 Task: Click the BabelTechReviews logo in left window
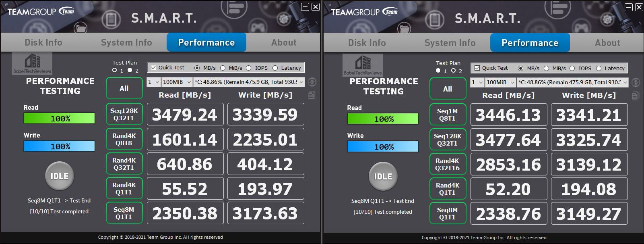tap(32, 63)
